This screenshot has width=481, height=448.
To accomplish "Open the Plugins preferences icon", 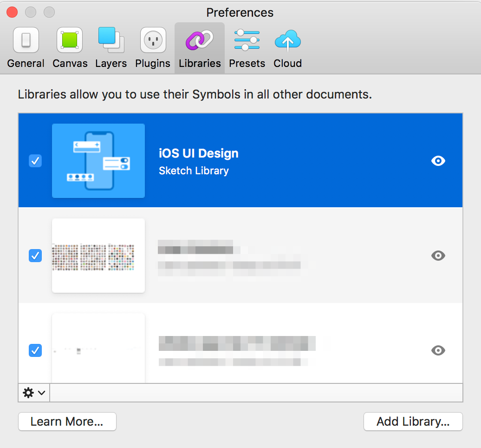I will click(x=153, y=40).
